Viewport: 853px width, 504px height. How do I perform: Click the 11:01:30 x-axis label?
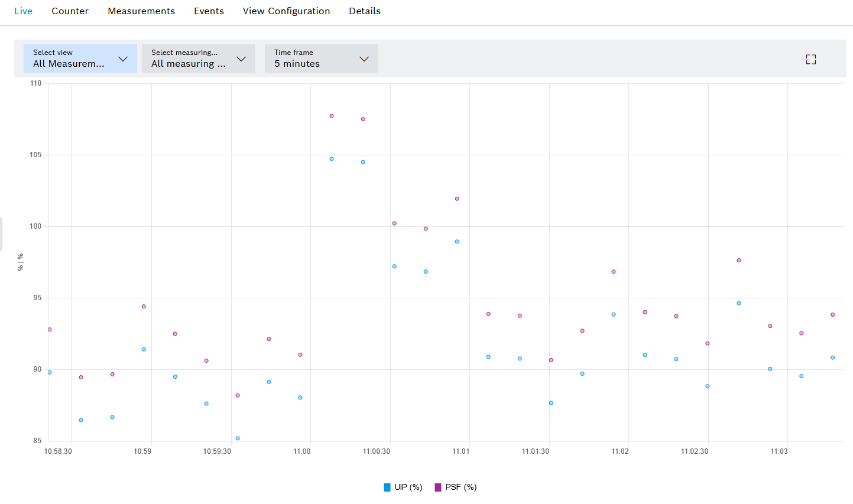[536, 451]
